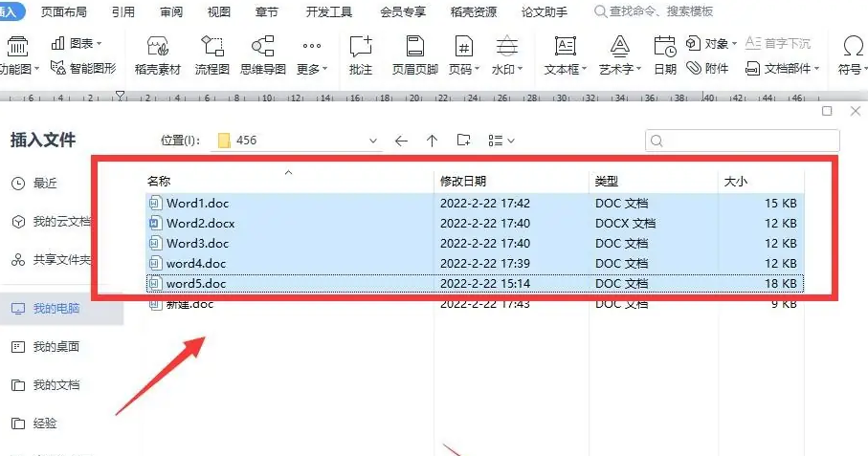Open the 页码 page number dropdown
Viewport: 868px width, 456px height.
464,55
